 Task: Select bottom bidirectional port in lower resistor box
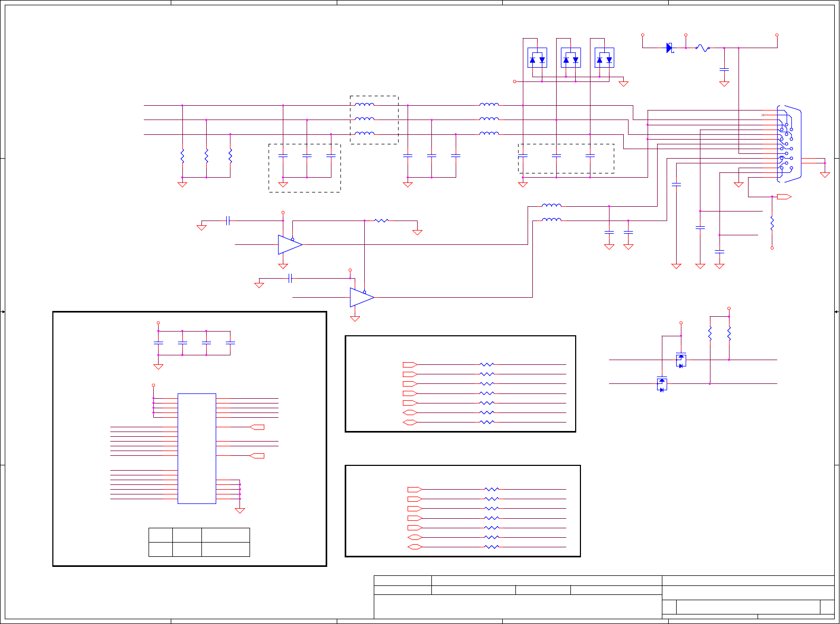[415, 547]
